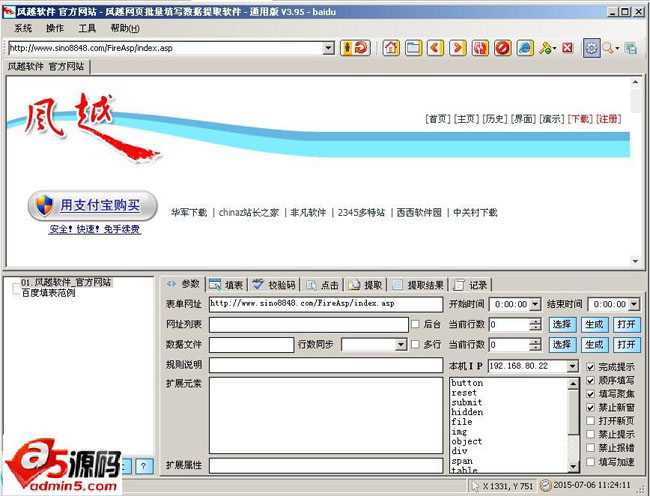Open page in Internet Explorer icon
The height and width of the screenshot is (496, 650).
coord(525,48)
